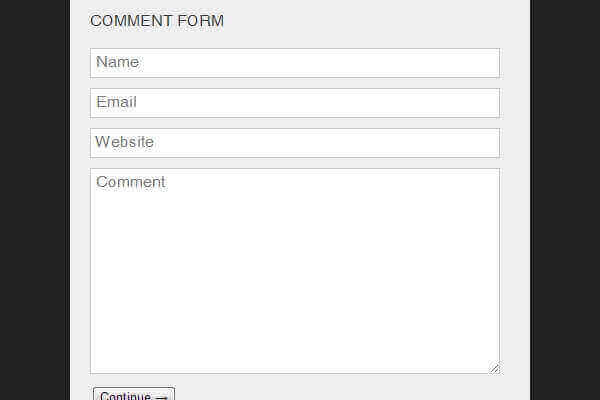Viewport: 600px width, 400px height.
Task: Click the COMMENT FORM heading
Action: (x=157, y=21)
